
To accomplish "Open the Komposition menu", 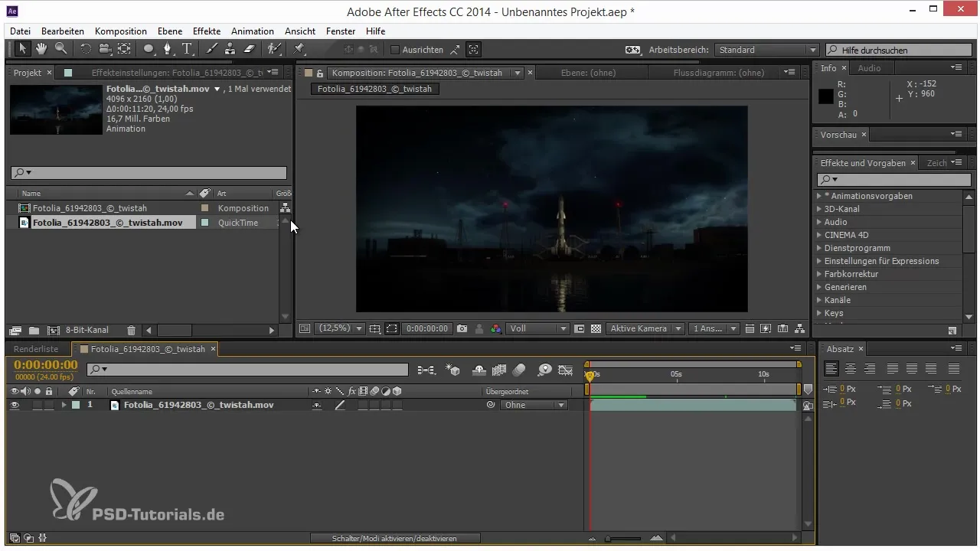I will click(121, 31).
